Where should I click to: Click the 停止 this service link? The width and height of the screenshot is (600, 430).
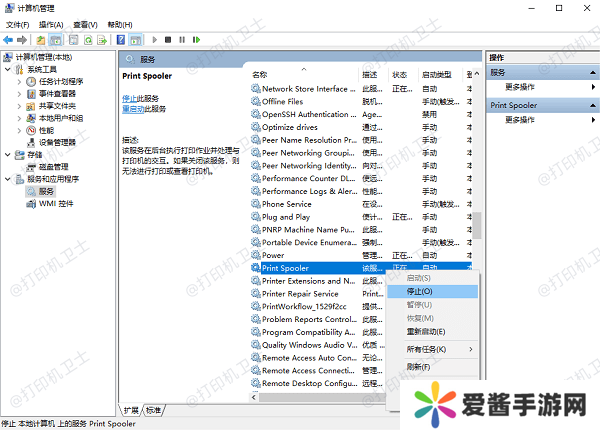pos(131,98)
